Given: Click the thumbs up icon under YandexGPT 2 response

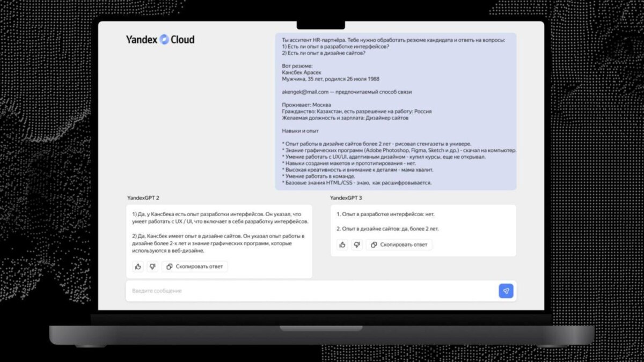Looking at the screenshot, I should [x=138, y=267].
